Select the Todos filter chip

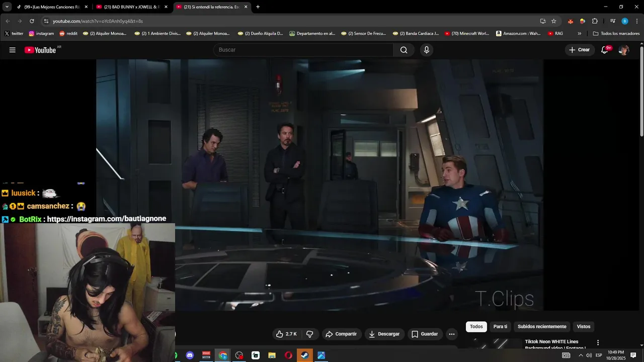(x=476, y=327)
